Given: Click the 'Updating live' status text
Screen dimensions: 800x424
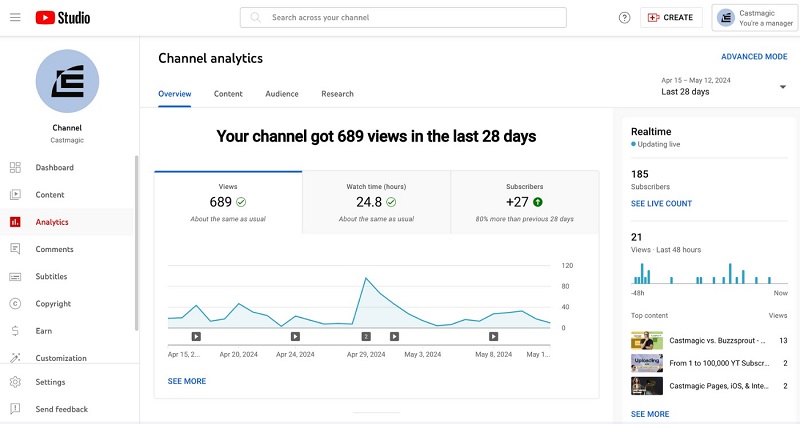Looking at the screenshot, I should point(659,144).
